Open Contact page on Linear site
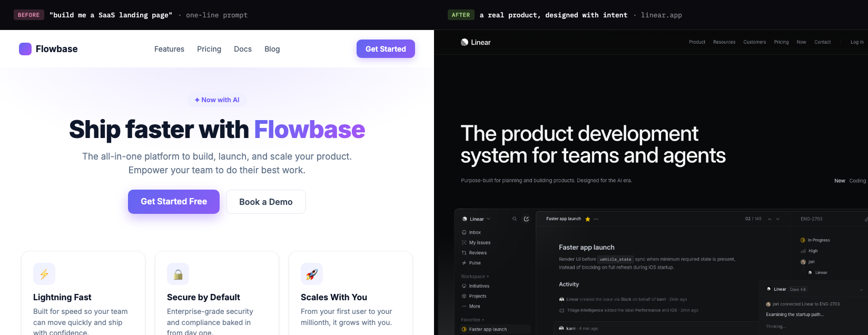This screenshot has height=335, width=868. (x=822, y=42)
